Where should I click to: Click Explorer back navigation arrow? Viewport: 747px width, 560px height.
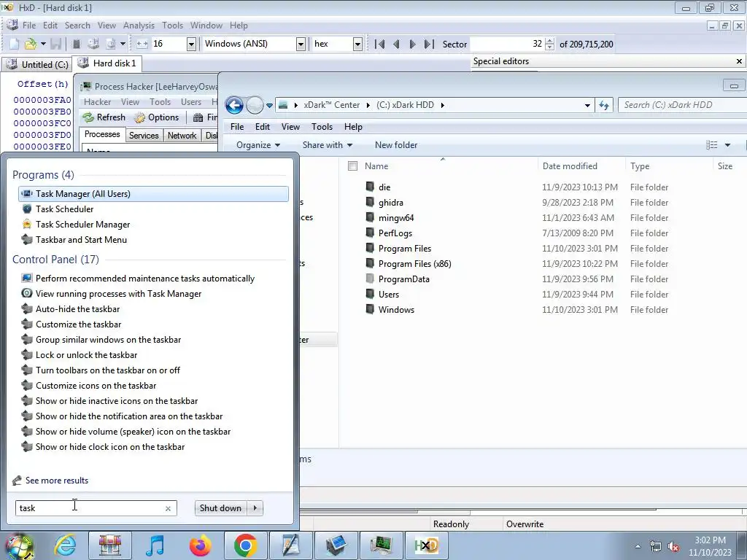coord(234,105)
